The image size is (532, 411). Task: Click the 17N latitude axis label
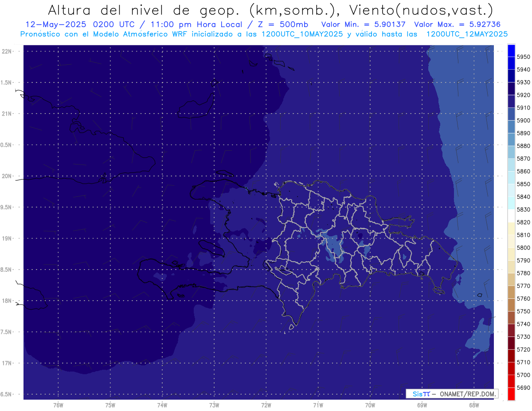(7, 363)
